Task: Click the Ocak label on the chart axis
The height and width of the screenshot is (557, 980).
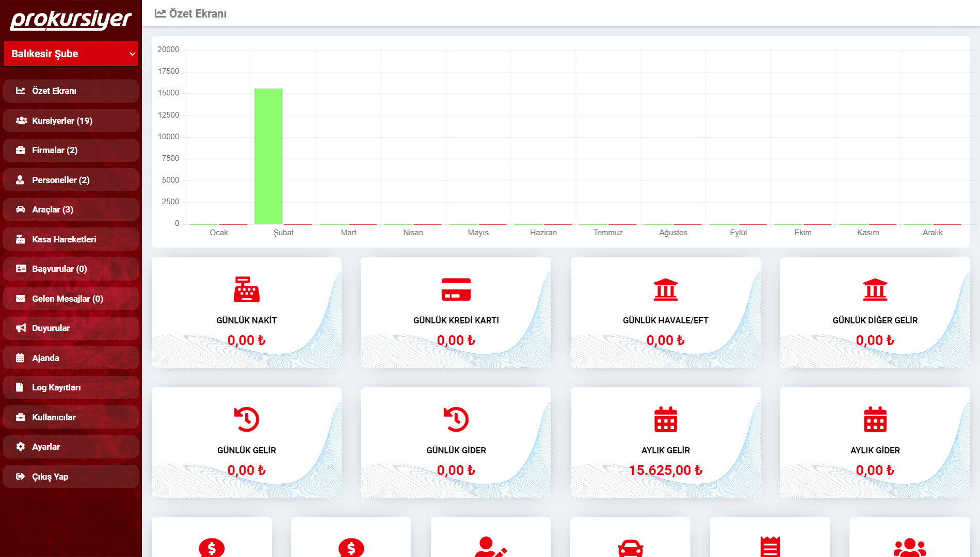Action: 219,233
